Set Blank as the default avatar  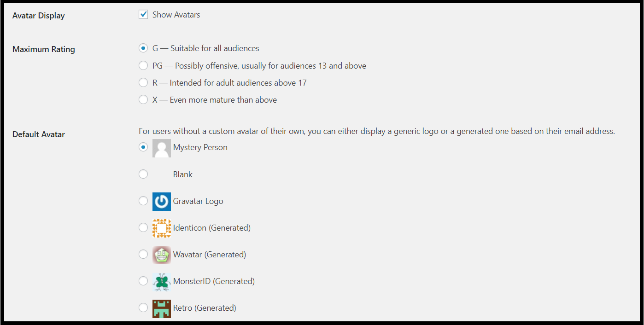[143, 174]
